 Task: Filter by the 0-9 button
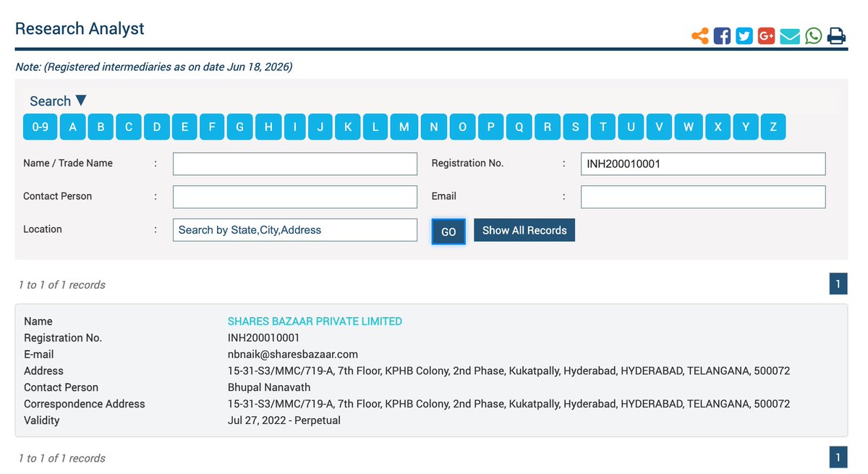click(40, 127)
